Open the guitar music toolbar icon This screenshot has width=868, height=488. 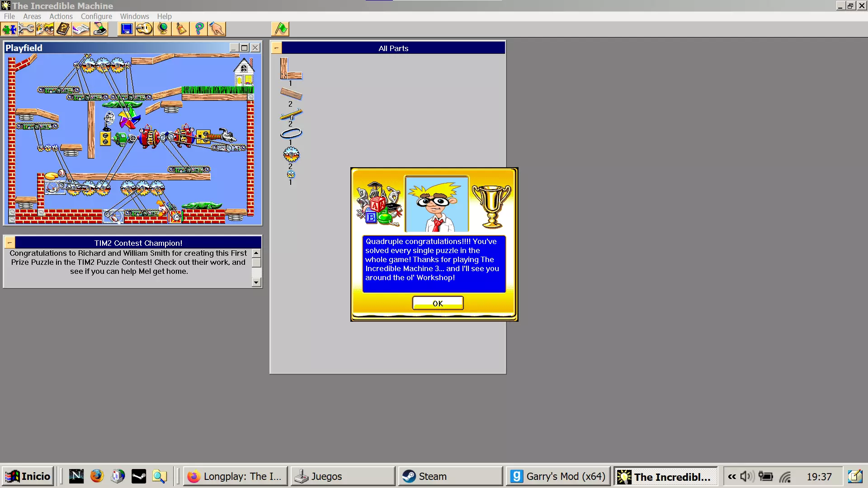point(145,29)
